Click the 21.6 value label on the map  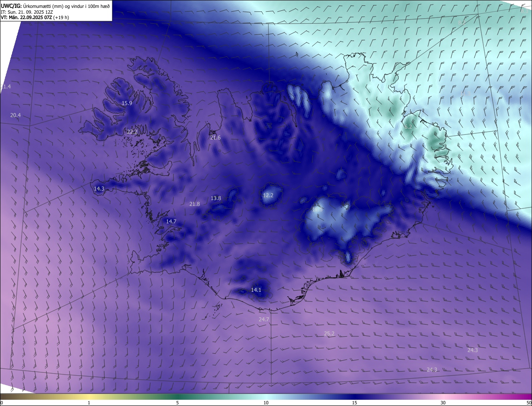click(x=215, y=137)
